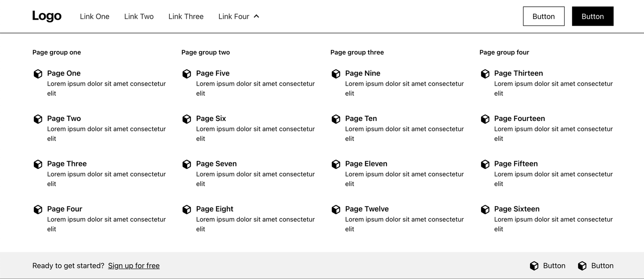Open Link Two in the navigation
Viewport: 644px width, 279px height.
point(139,16)
